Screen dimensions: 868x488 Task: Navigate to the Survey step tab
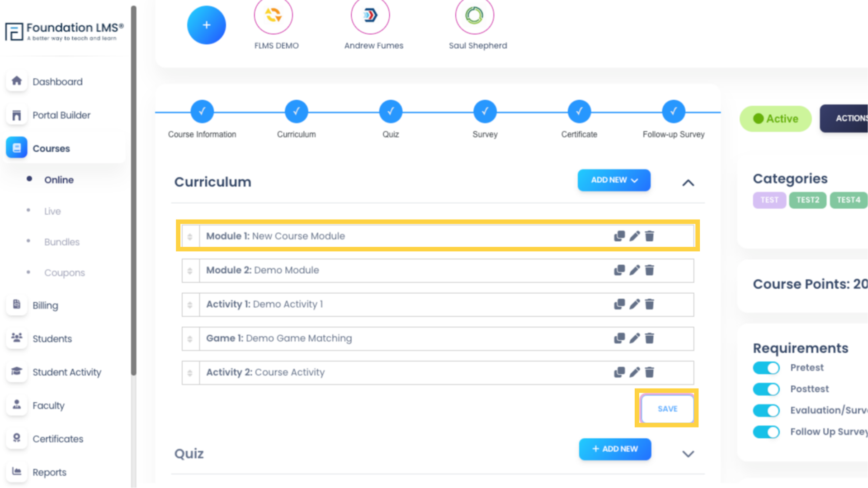484,111
